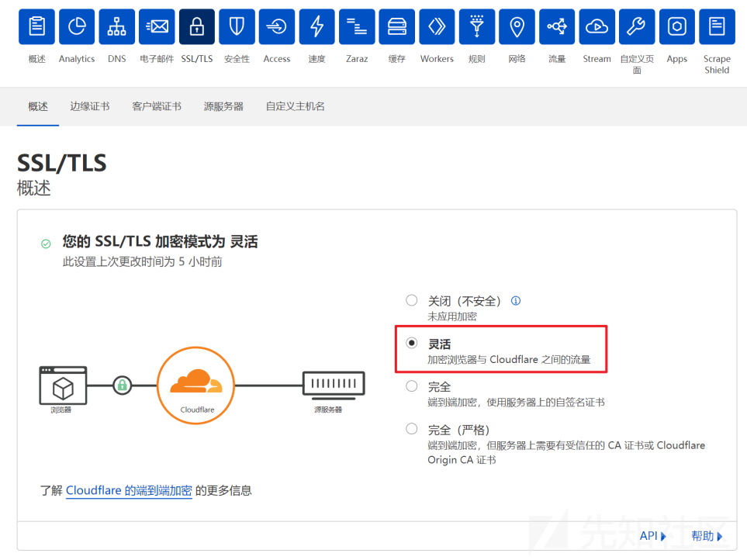747x560 pixels.
Task: Switch to the 概述 sub-tab
Action: point(38,107)
